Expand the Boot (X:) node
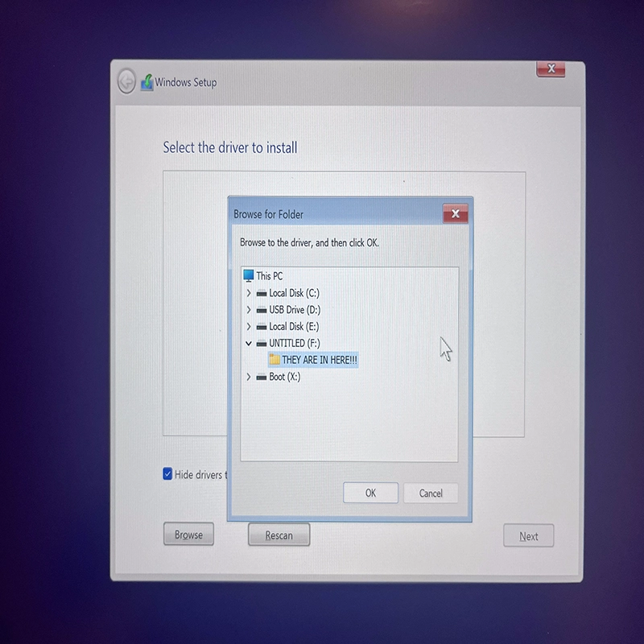 pos(249,377)
